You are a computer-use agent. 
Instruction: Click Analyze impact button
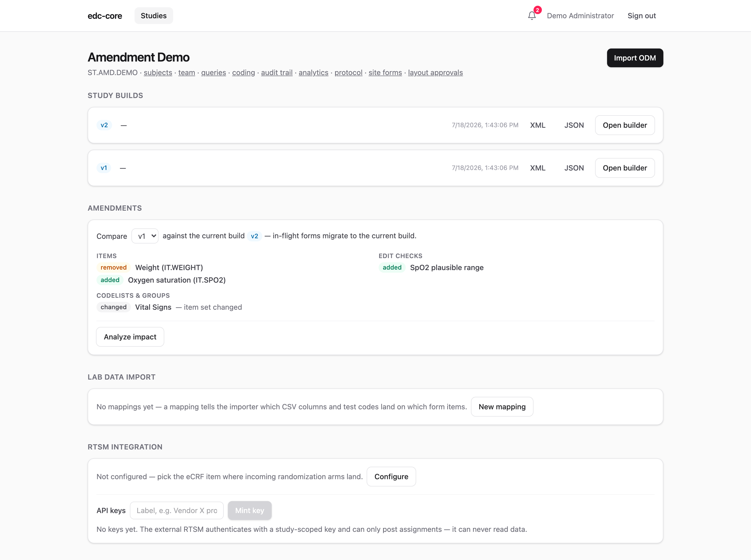[130, 337]
